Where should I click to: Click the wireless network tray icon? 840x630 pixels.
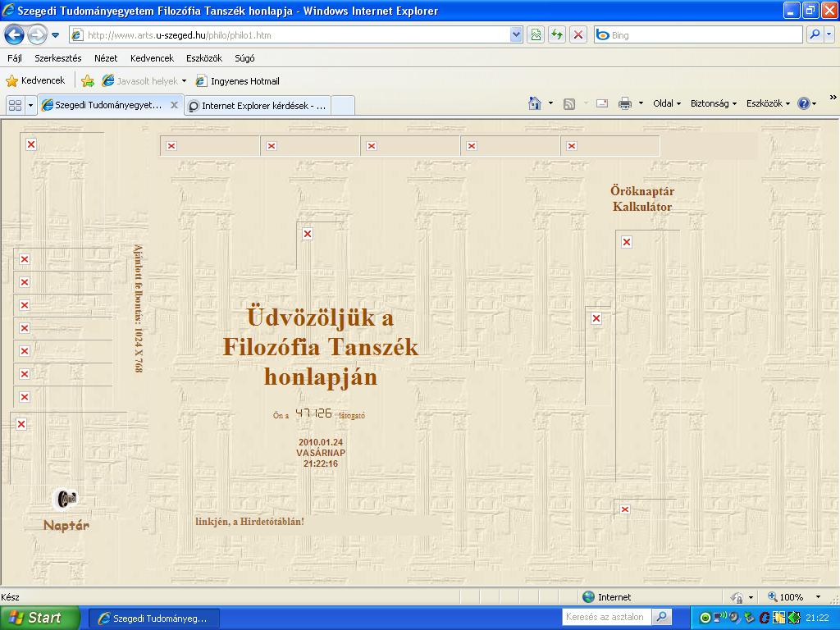point(719,618)
